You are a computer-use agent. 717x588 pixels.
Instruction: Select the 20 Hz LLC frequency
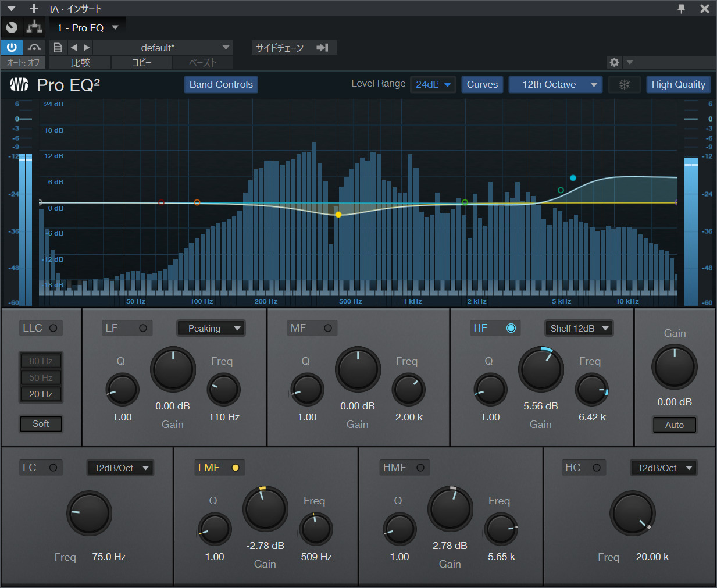[41, 394]
